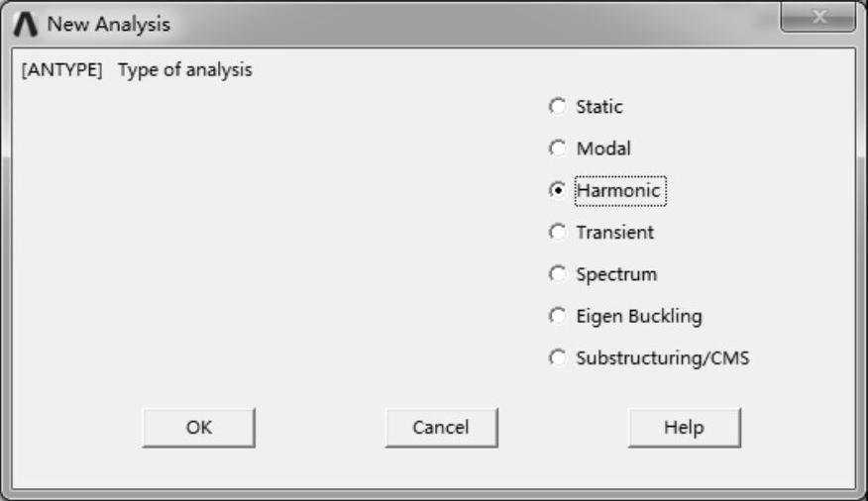Select the Static analysis radio button
The width and height of the screenshot is (868, 501).
point(558,106)
